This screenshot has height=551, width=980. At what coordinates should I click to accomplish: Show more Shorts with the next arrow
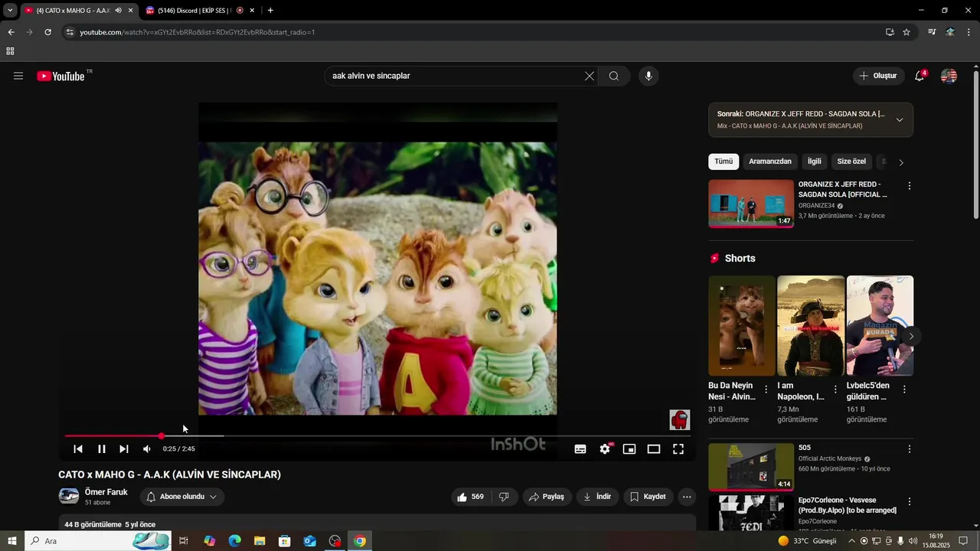coord(911,336)
